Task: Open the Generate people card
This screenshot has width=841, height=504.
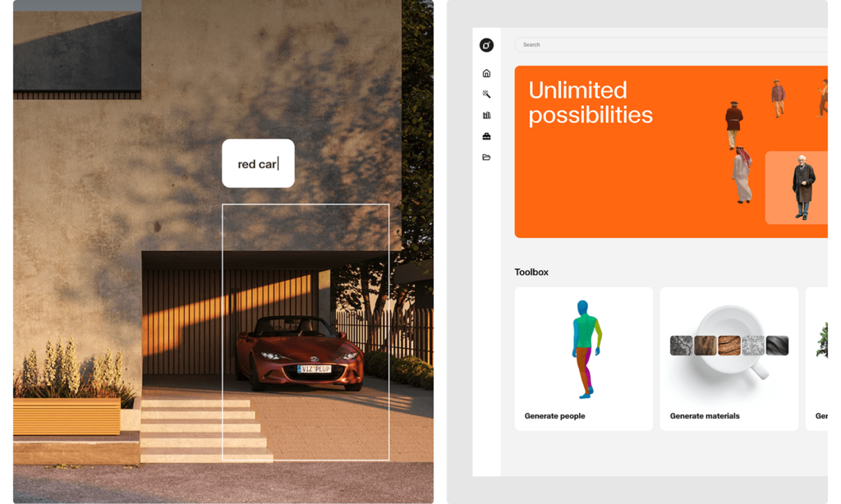Action: 584,359
